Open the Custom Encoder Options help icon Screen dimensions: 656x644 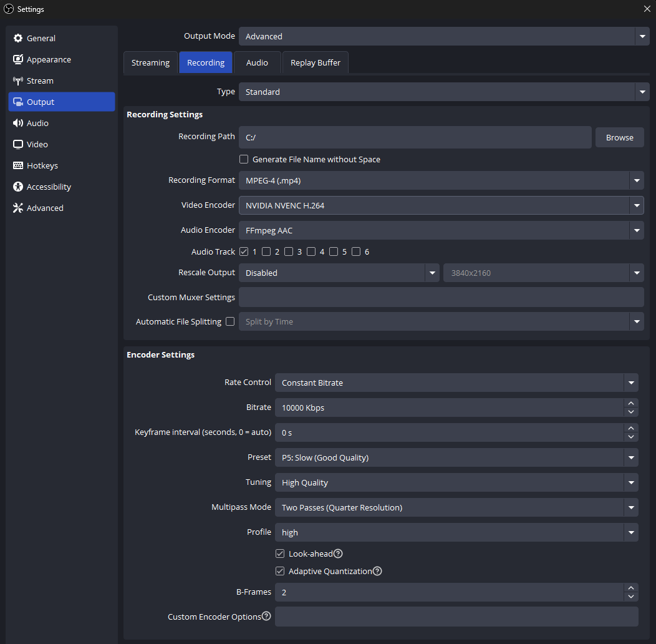coord(266,616)
